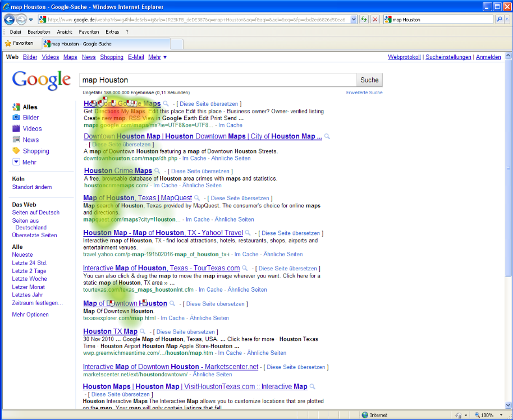Screen dimensions: 513x420
Task: Open the zoom level dropdown arrow in the status bar
Action: [501, 415]
